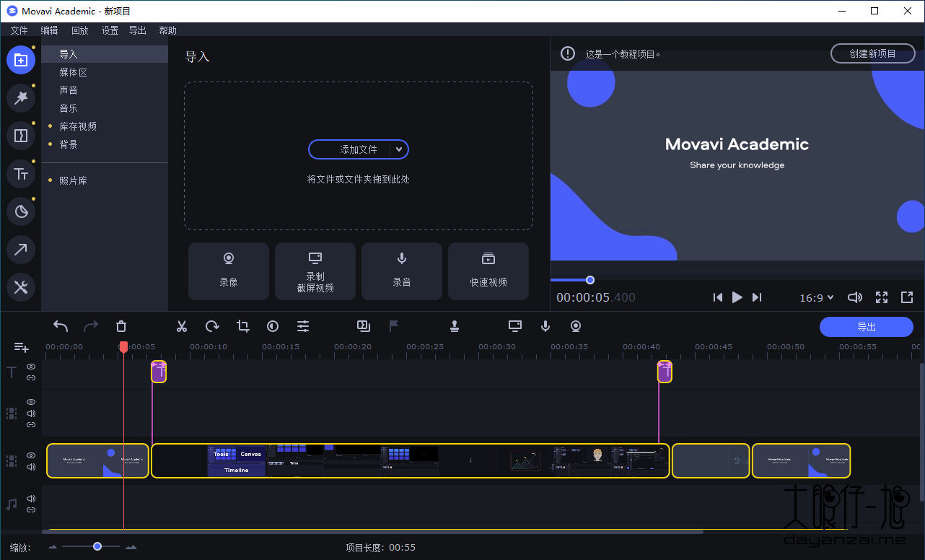Toggle link on the titles track

coord(31,377)
